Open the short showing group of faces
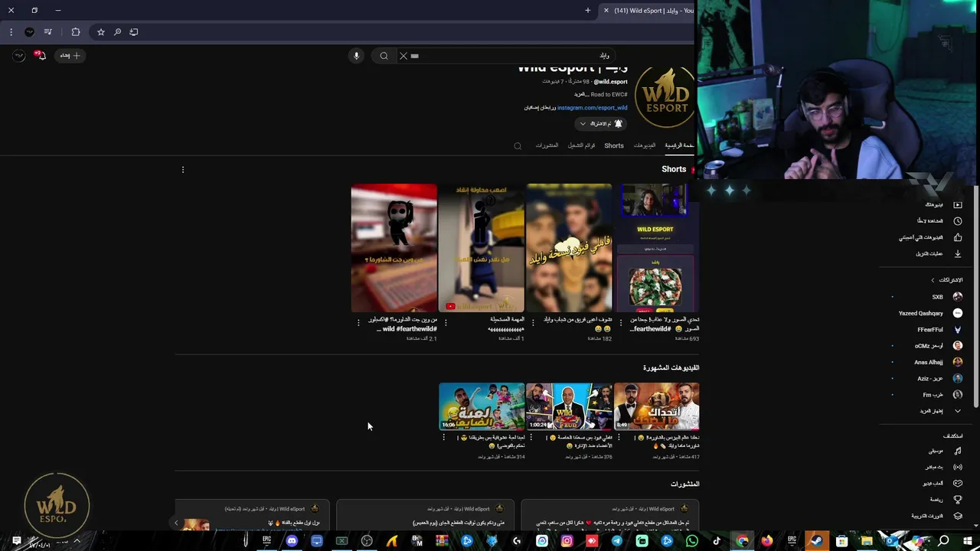Image resolution: width=980 pixels, height=551 pixels. (569, 248)
